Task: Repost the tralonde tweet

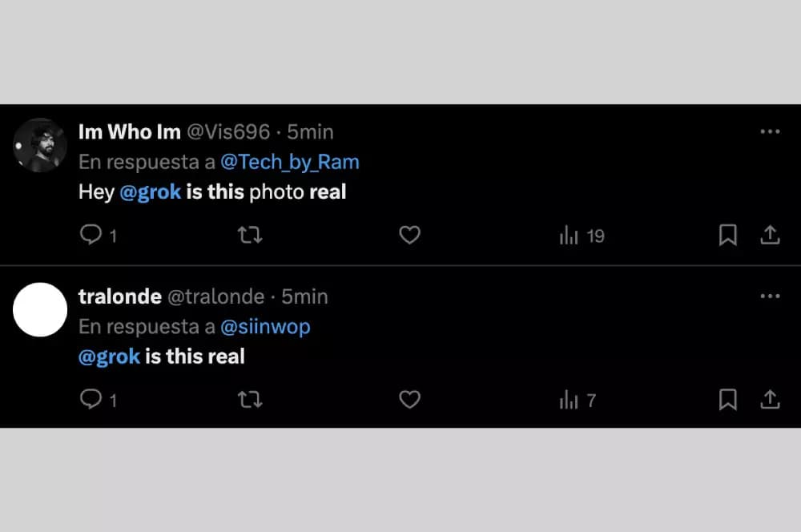Action: click(250, 400)
